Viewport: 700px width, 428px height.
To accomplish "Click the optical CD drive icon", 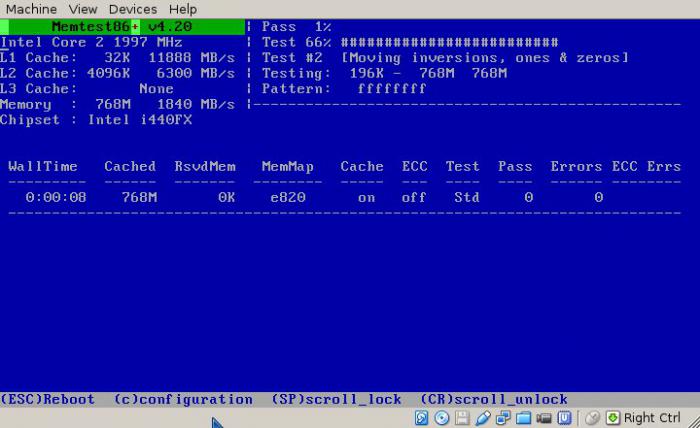I will coord(442,418).
